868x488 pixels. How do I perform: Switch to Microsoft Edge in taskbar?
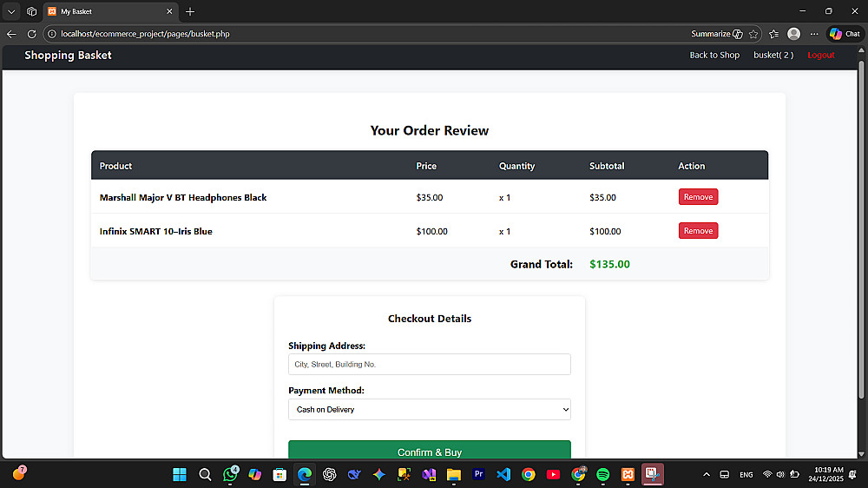tap(305, 474)
